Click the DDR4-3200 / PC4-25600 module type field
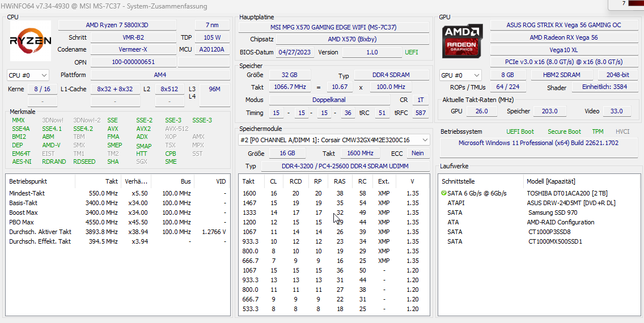The image size is (644, 323). coord(345,166)
